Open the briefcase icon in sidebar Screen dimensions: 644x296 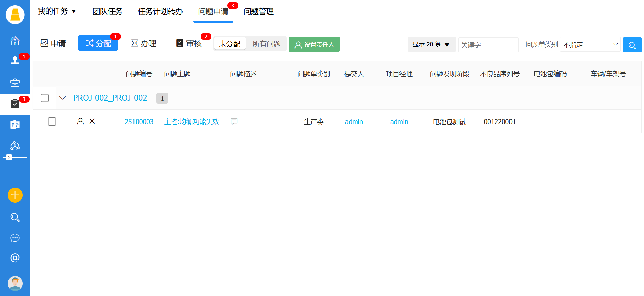click(x=15, y=83)
